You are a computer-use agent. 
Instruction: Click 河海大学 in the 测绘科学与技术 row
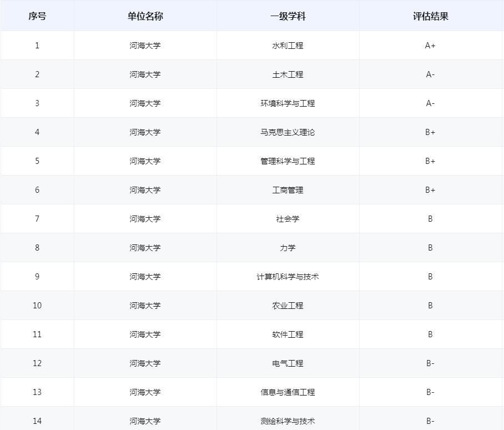145,421
